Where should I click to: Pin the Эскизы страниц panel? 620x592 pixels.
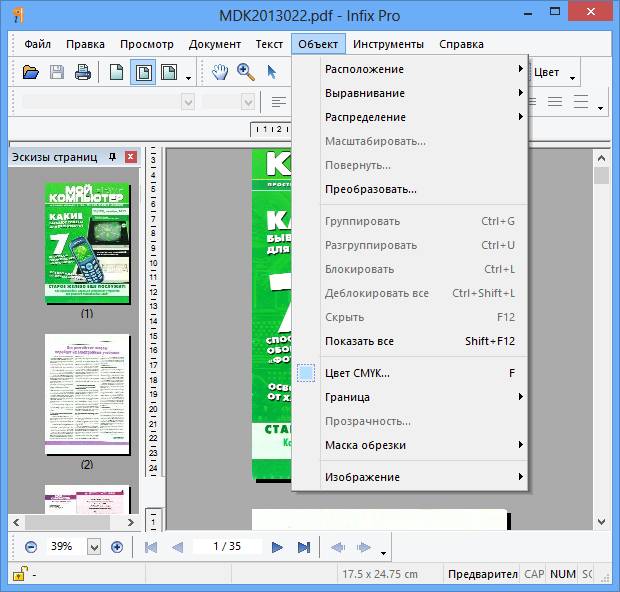coord(112,157)
